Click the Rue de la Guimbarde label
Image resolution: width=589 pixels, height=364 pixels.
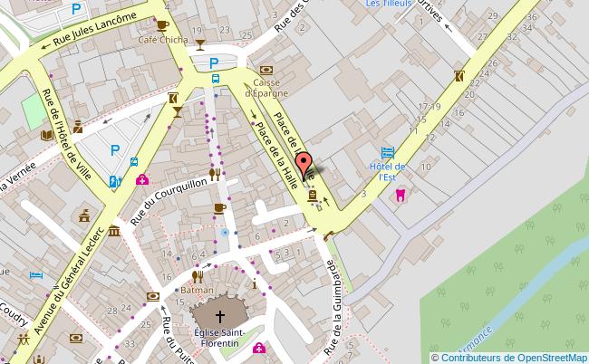point(333,308)
